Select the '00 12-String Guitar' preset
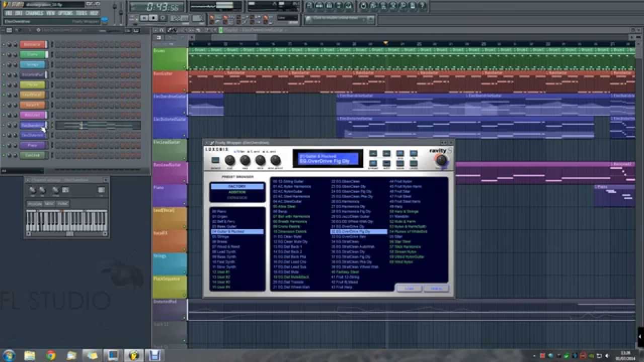This screenshot has height=362, width=644. tap(288, 182)
